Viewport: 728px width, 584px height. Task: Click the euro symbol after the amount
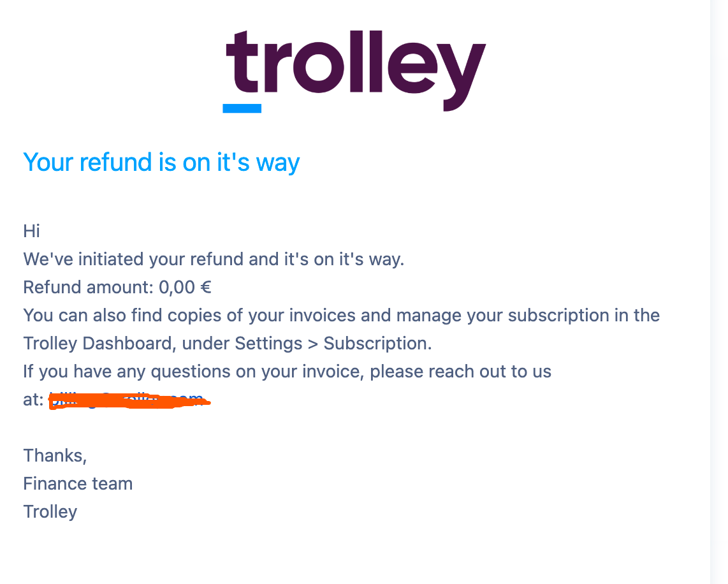206,288
